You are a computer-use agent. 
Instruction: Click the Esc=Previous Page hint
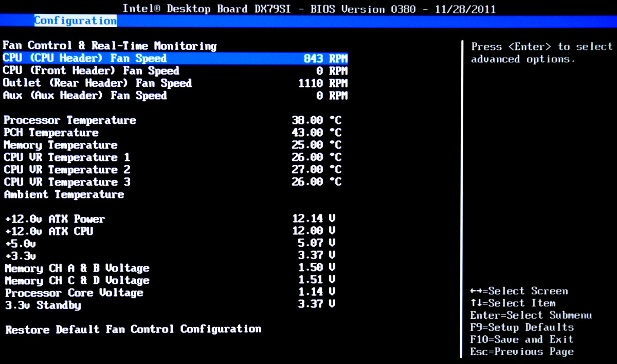[x=522, y=352]
